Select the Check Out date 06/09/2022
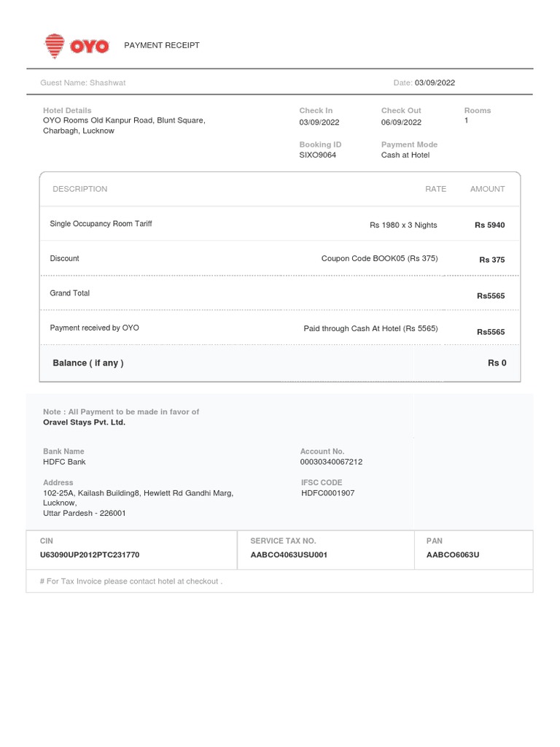560x747 pixels. tap(401, 122)
